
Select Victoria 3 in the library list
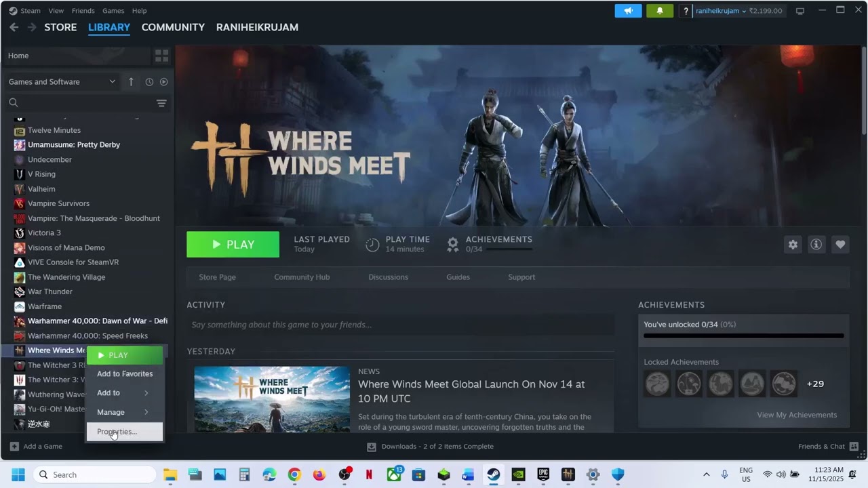44,233
